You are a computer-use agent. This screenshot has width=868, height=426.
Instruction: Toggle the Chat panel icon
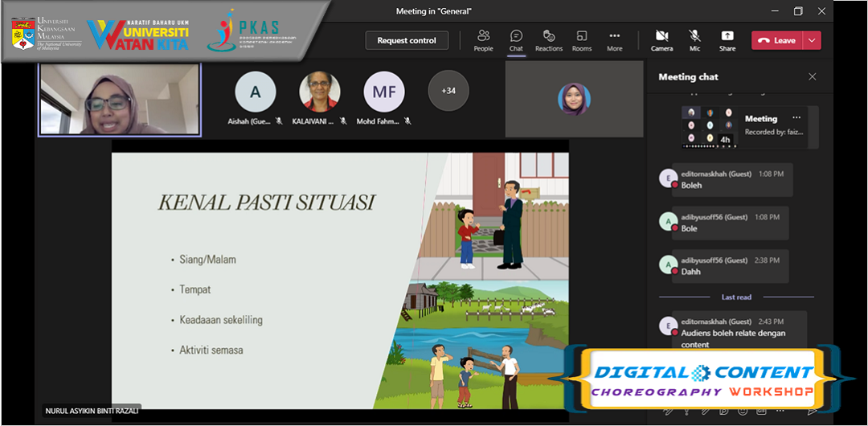click(x=516, y=40)
